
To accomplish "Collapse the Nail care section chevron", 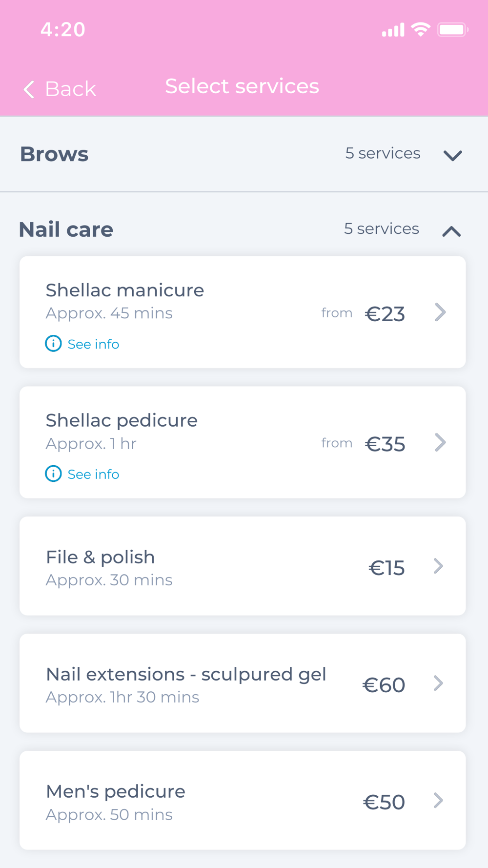I will (x=451, y=231).
